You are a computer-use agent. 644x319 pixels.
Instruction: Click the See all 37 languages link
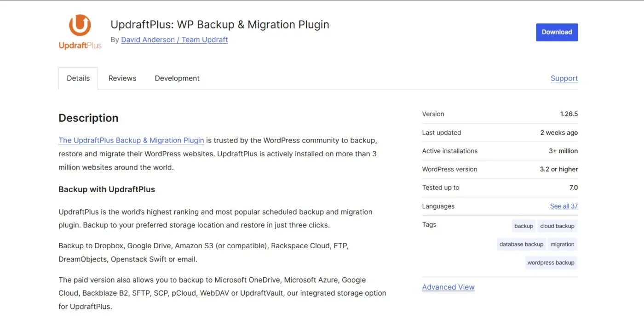tap(564, 206)
